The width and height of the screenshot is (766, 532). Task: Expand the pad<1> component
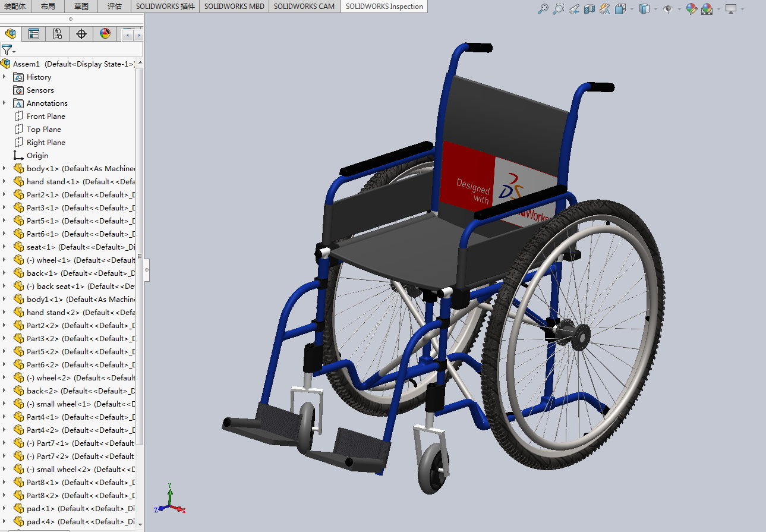(4, 508)
